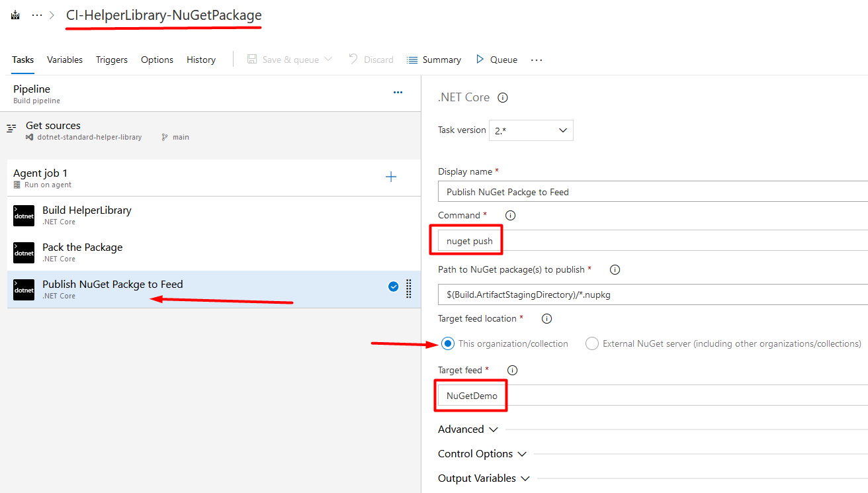Select the Publish NuGet Packge to Feed task

click(214, 289)
